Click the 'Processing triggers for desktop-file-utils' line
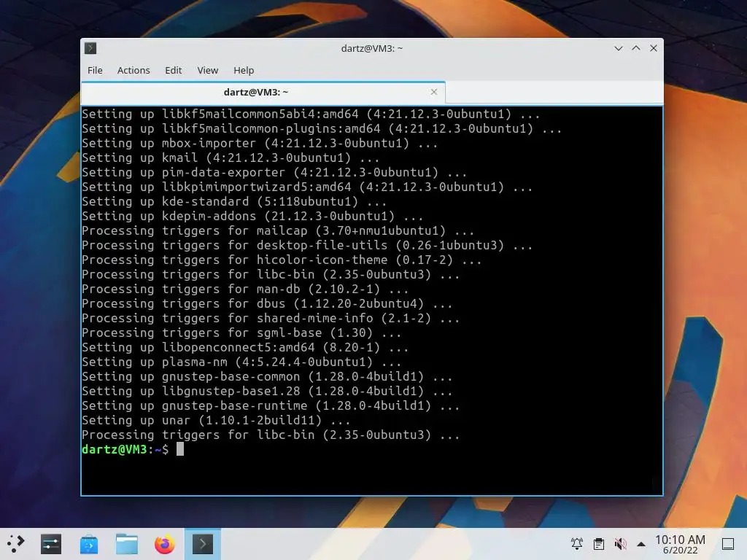747x560 pixels. 307,245
